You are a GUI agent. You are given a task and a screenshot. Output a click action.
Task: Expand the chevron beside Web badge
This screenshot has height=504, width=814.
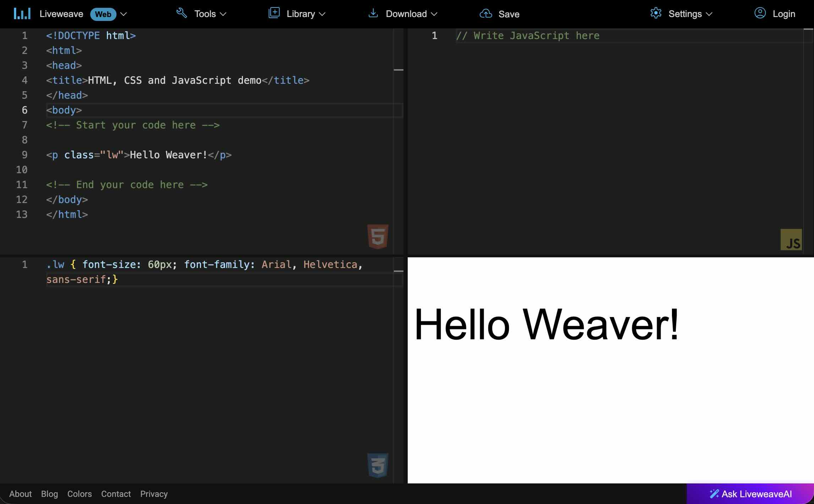[124, 14]
